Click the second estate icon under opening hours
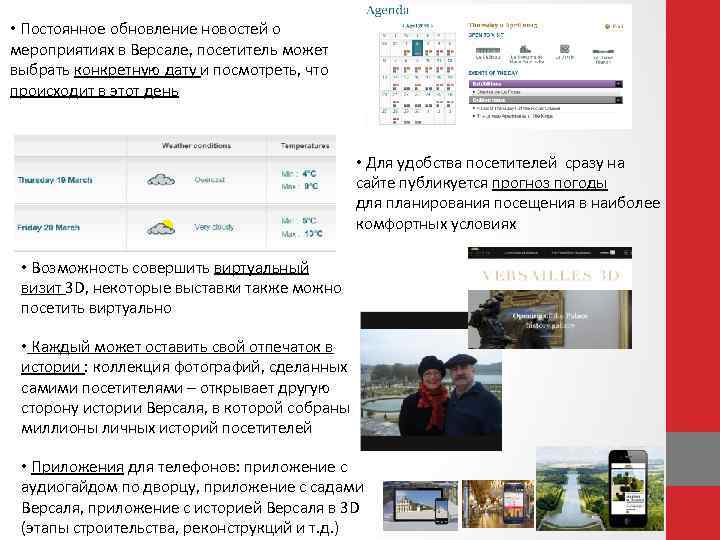The width and height of the screenshot is (720, 540). pos(525,50)
